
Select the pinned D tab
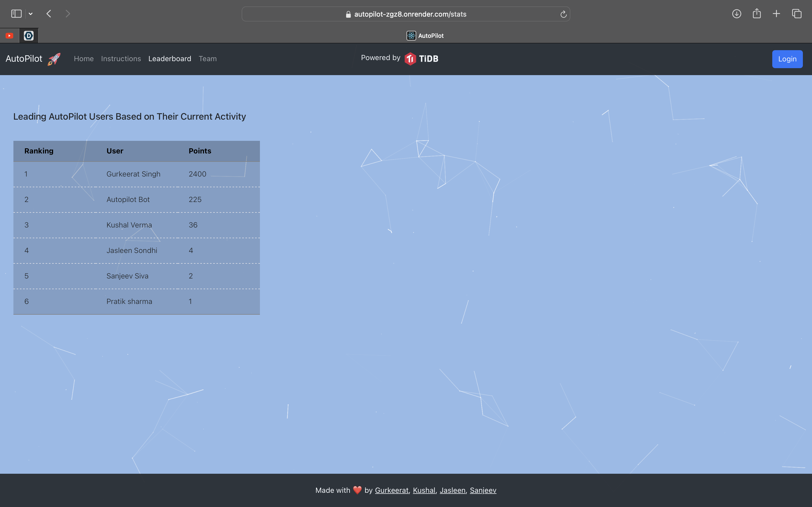point(29,35)
